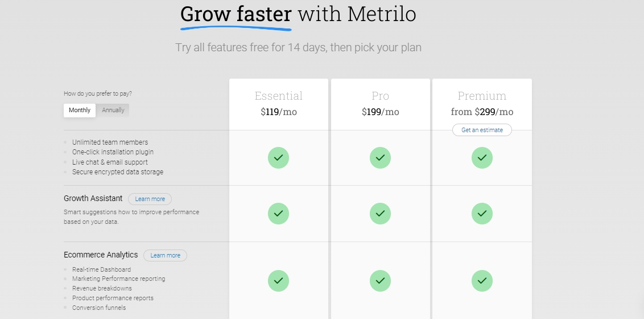Click Pro plan Growth Assistant checkmark
644x319 pixels.
pyautogui.click(x=381, y=214)
